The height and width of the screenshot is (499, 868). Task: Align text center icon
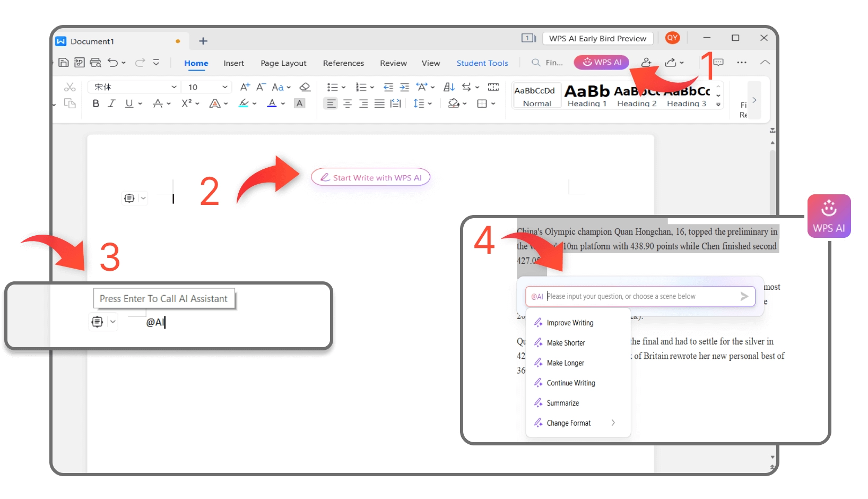click(x=348, y=104)
